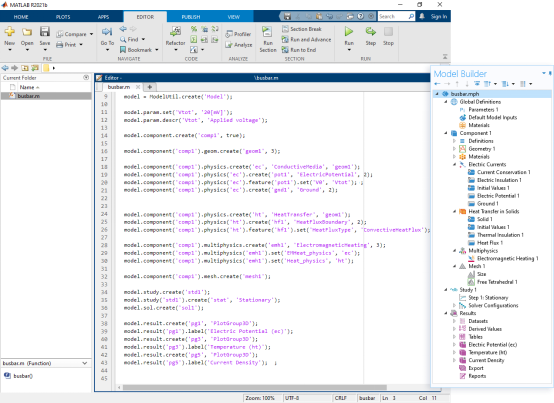The image size is (554, 403).
Task: Click the comment percent icon in CODE group
Action: [x=194, y=29]
